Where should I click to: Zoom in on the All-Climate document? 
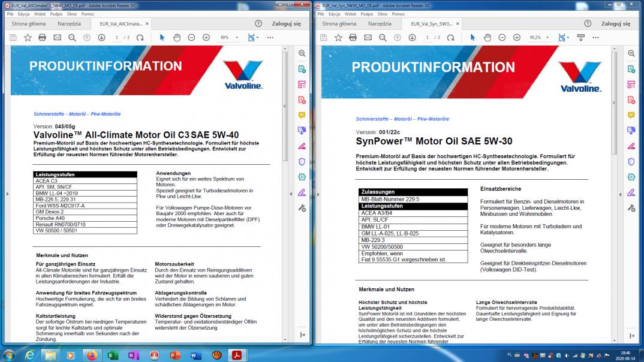pos(206,38)
